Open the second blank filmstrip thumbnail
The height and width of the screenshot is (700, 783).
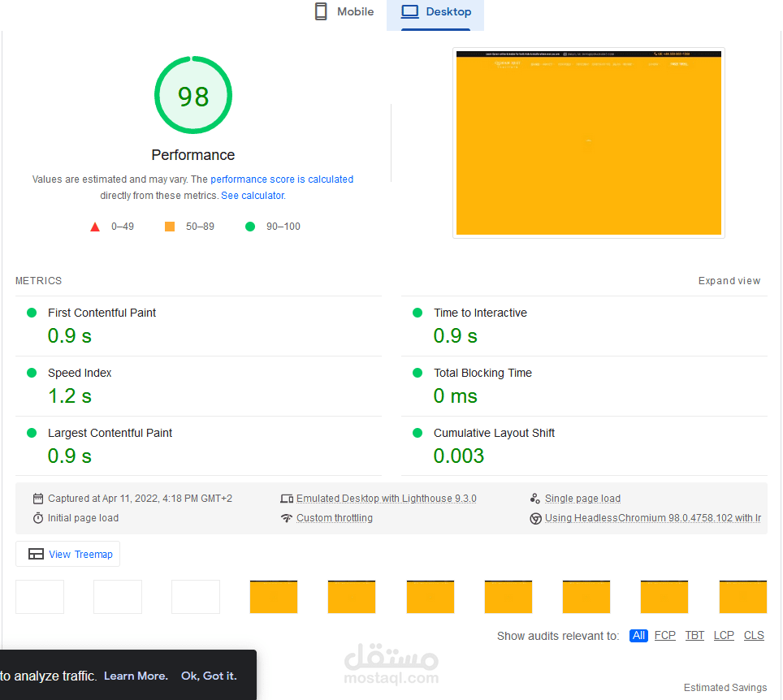tap(118, 597)
